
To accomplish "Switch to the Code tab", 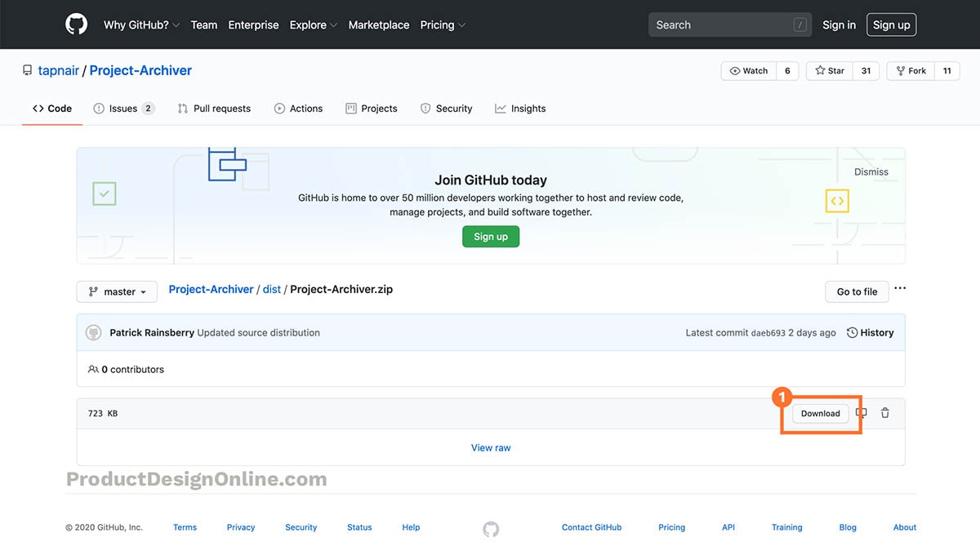I will [x=52, y=109].
